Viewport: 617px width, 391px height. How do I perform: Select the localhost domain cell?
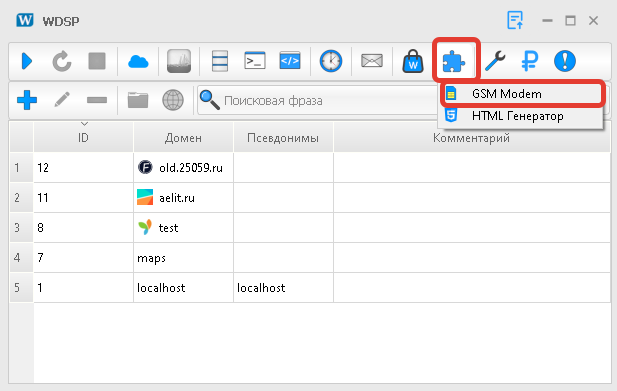coord(183,288)
